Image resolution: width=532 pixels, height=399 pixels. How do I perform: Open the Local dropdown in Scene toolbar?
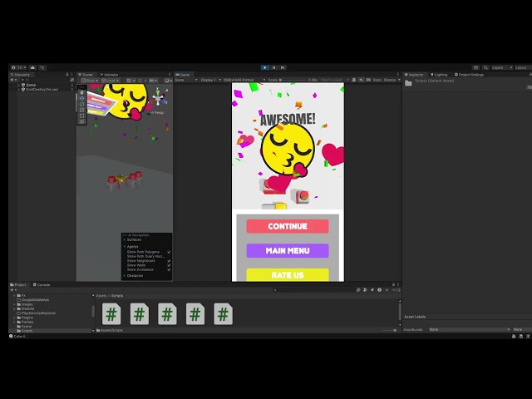pyautogui.click(x=111, y=81)
